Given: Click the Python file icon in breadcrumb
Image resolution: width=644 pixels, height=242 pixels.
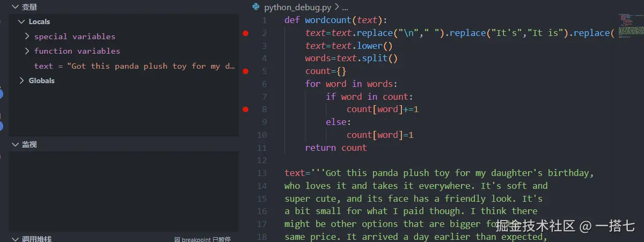Looking at the screenshot, I should (x=255, y=7).
